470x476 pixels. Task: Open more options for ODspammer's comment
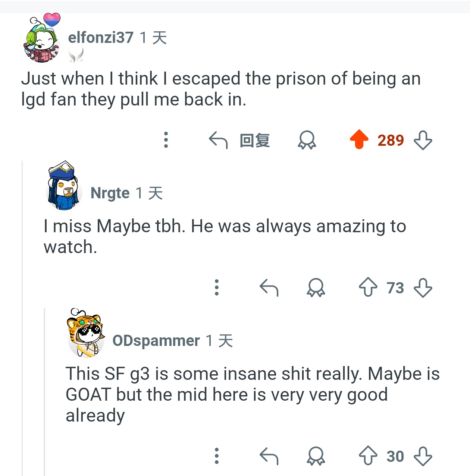coord(216,456)
